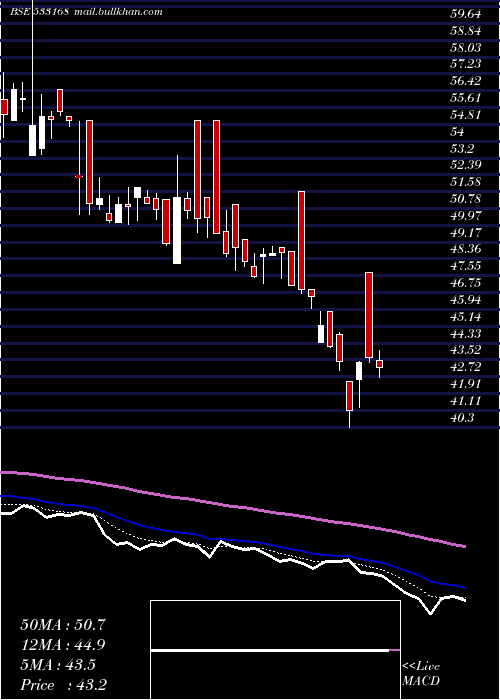
Task: Click the 54 price axis label
Action: (458, 132)
